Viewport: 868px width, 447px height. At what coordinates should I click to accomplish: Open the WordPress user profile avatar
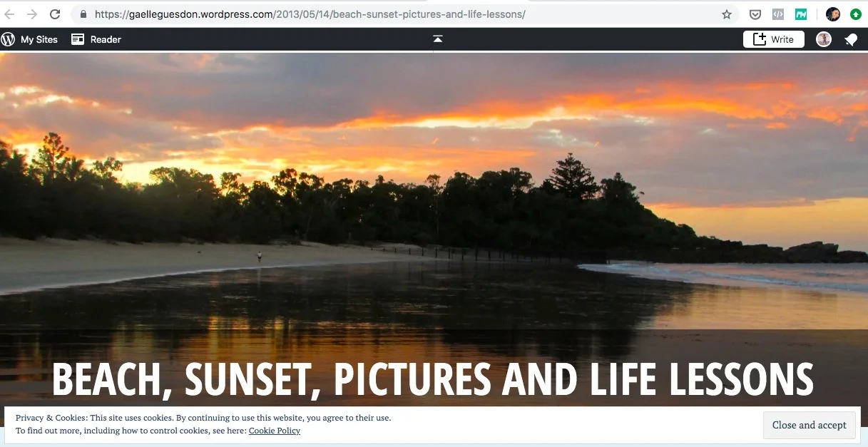(x=824, y=39)
